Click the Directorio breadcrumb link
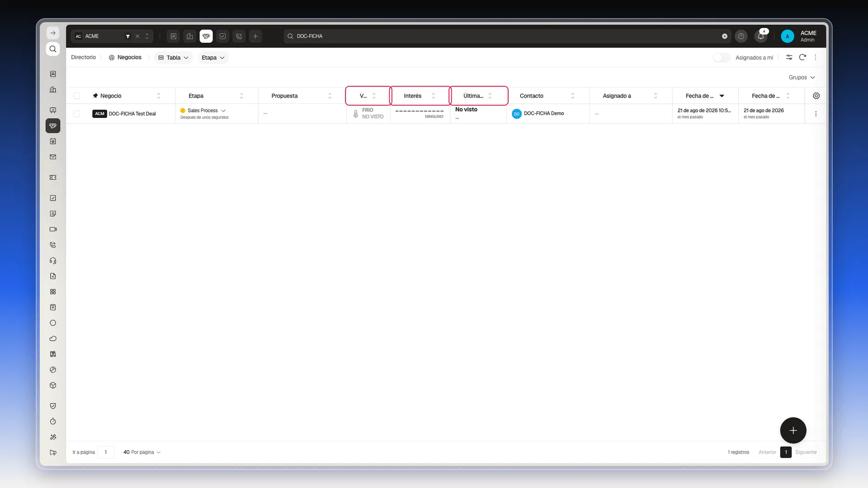 tap(83, 57)
